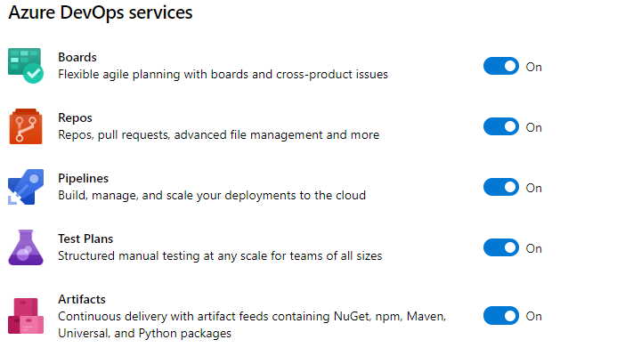Image resolution: width=617 pixels, height=364 pixels.
Task: Click the Repos pull requests description text
Action: [x=218, y=135]
